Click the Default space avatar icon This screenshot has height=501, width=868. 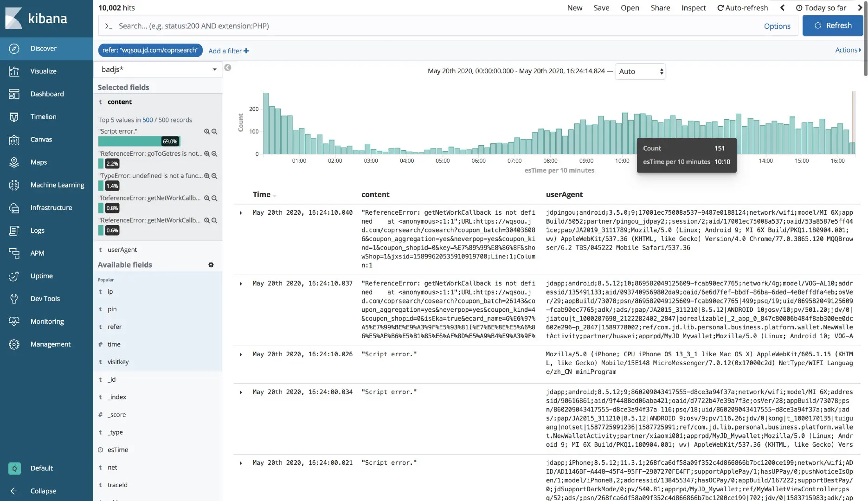pos(14,469)
